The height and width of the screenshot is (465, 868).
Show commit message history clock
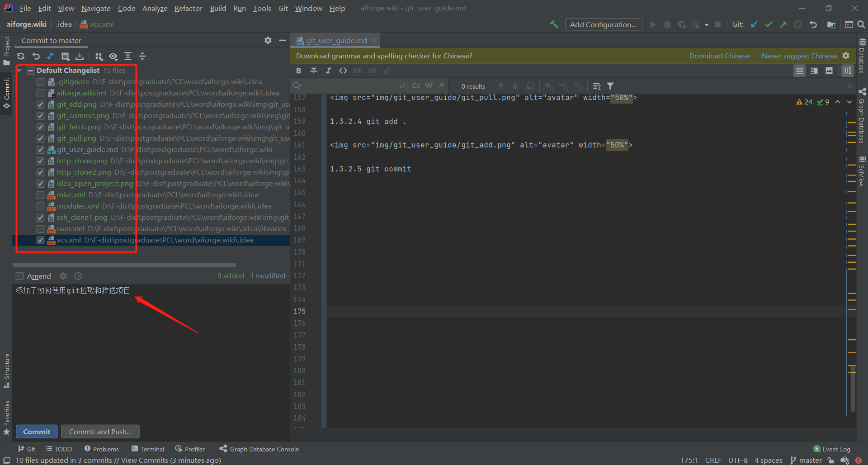(78, 276)
